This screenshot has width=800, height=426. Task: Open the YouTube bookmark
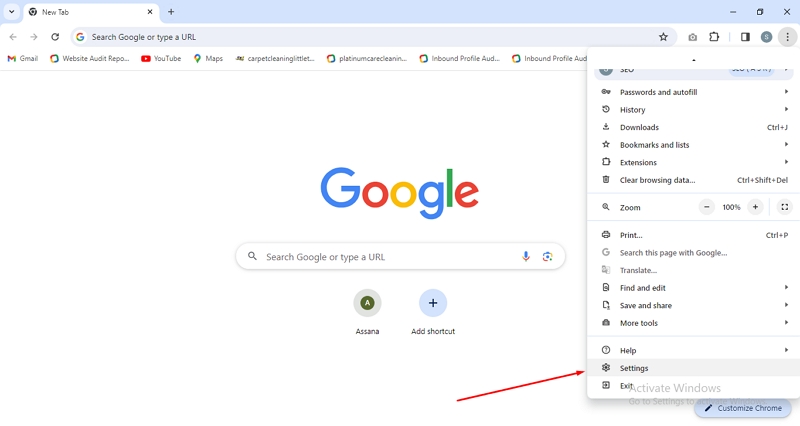[161, 59]
